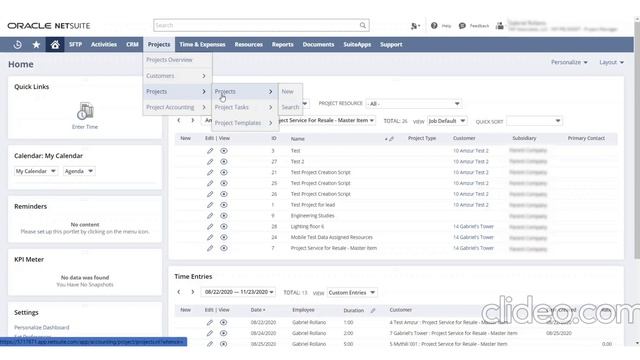Open the Project Resource dropdown
The height and width of the screenshot is (360, 640).
(414, 104)
